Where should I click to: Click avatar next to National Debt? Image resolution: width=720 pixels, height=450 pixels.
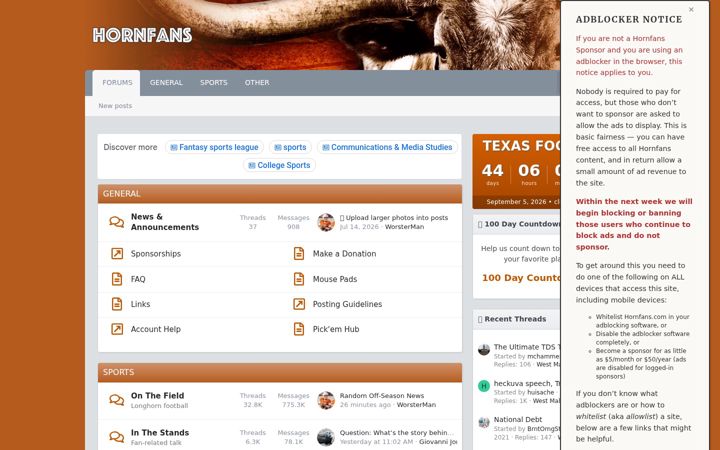[484, 422]
